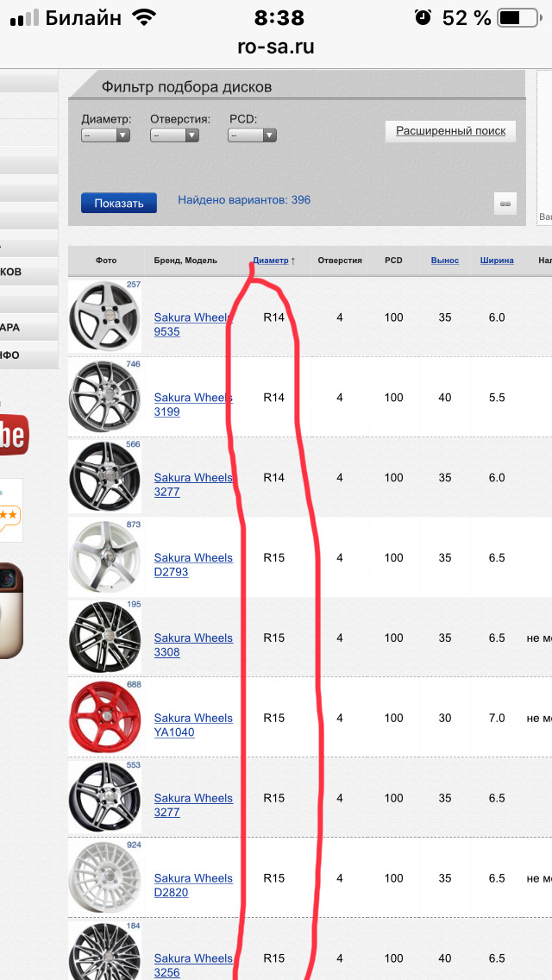Click the star rating badge in sidebar
Viewport: 552px width, 980px height.
pos(10,510)
